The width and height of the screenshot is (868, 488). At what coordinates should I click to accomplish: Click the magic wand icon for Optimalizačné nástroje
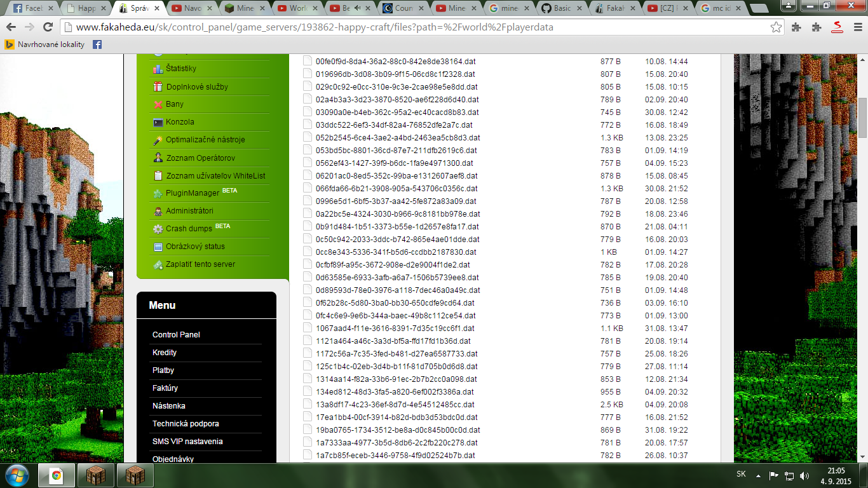[158, 140]
